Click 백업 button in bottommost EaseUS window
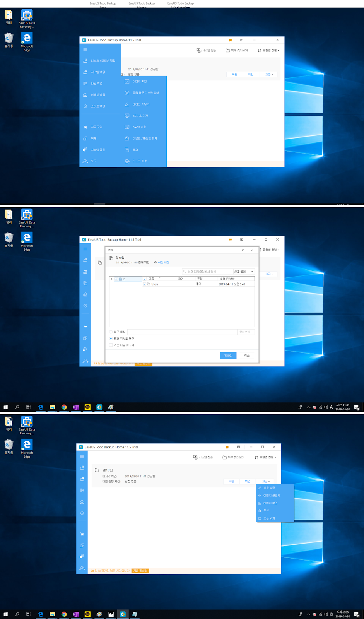 coord(248,481)
